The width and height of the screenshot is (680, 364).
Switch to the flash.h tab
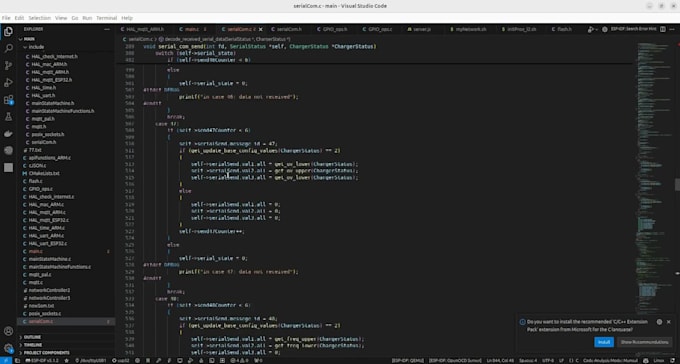tap(564, 30)
